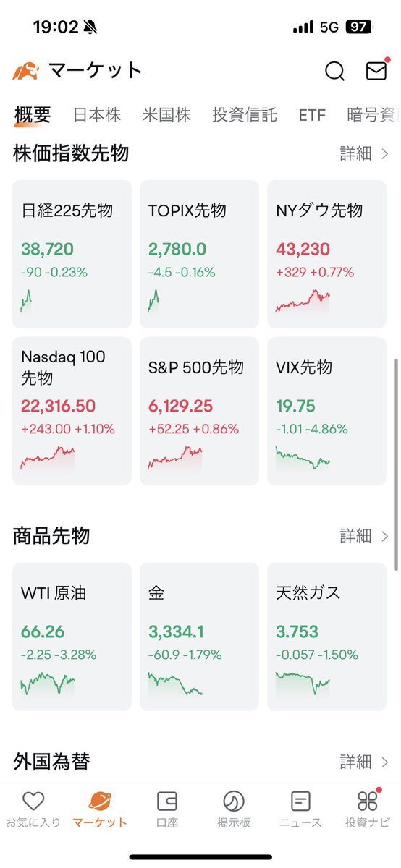401x868 pixels.
Task: Expand 外国為替 詳細 chevron
Action: coord(384,762)
